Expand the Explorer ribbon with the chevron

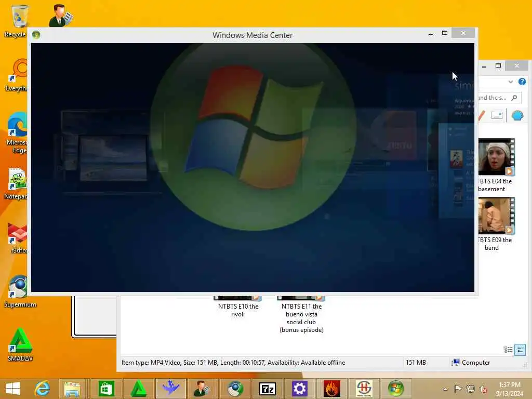510,82
